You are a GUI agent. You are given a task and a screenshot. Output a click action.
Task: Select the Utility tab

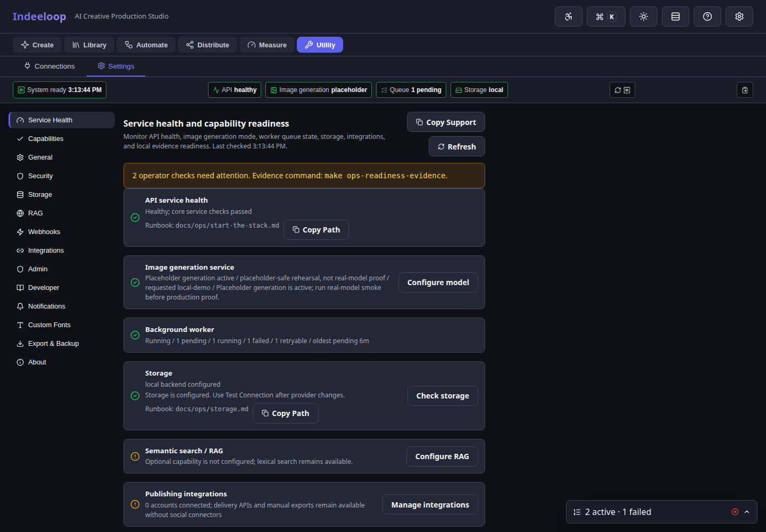(x=320, y=45)
